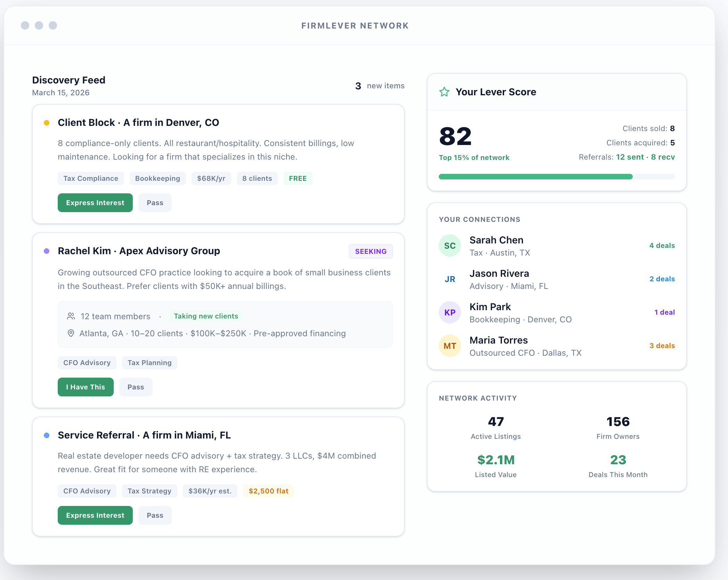
Task: Click the Taking new clients badge
Action: click(206, 316)
